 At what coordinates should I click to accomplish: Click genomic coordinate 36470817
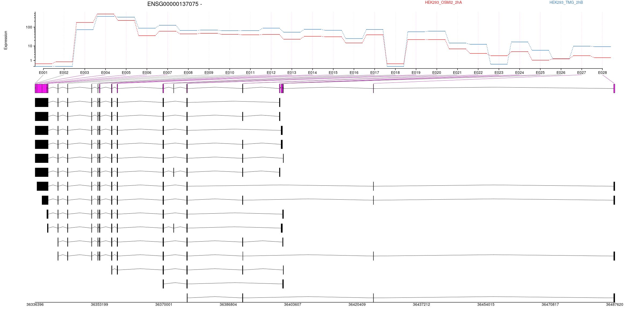[550, 304]
